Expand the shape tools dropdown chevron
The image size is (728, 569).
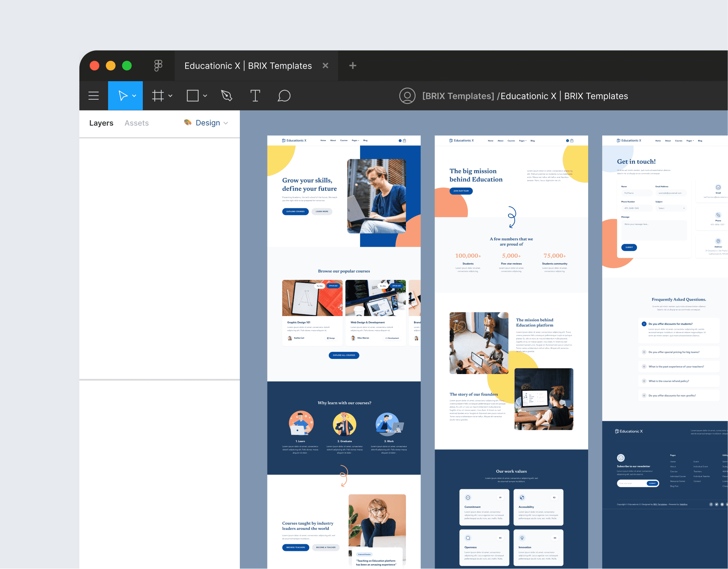205,96
